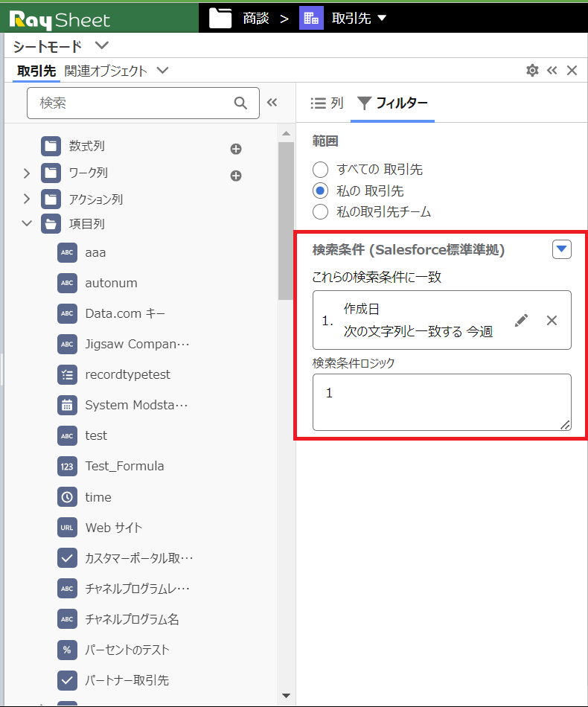Click the ワーク列 folder icon
588x707 pixels.
click(x=51, y=173)
